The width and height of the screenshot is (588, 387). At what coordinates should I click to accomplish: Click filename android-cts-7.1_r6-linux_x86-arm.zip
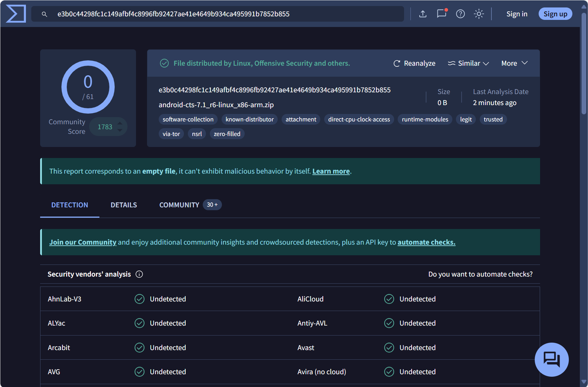(216, 105)
